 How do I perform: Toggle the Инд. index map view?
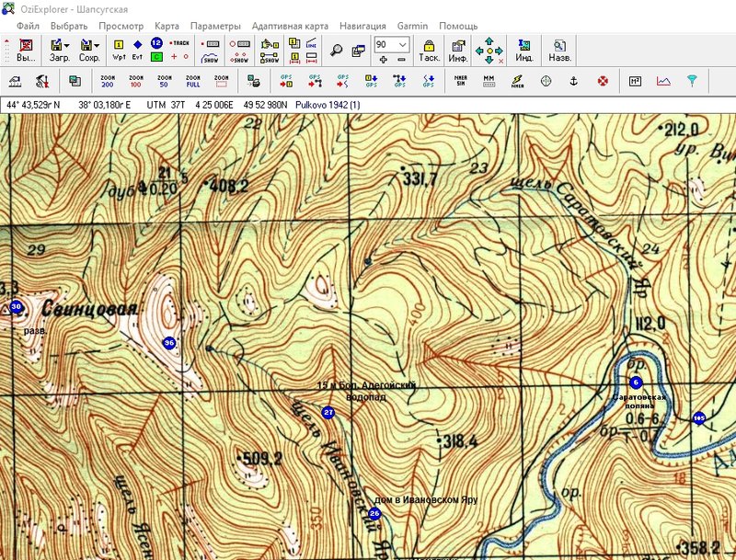click(523, 51)
